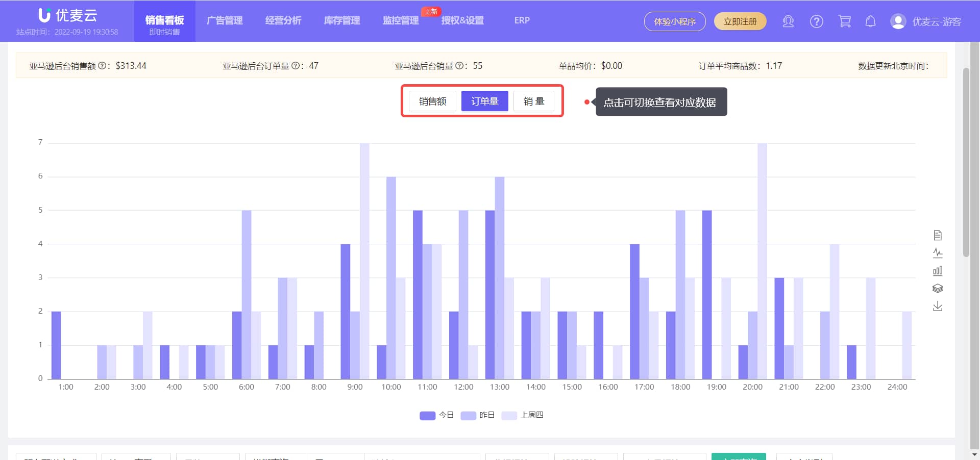Click the search input field at page bottom

[x=421, y=457]
